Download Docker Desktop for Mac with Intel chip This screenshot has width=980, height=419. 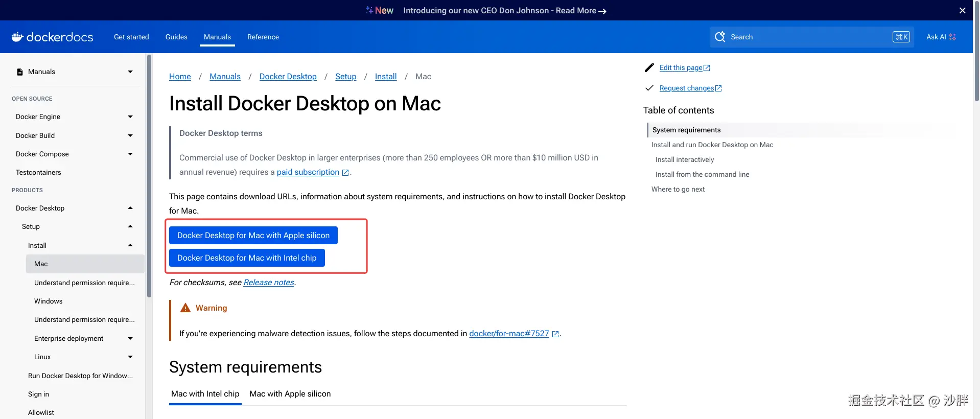(x=247, y=258)
